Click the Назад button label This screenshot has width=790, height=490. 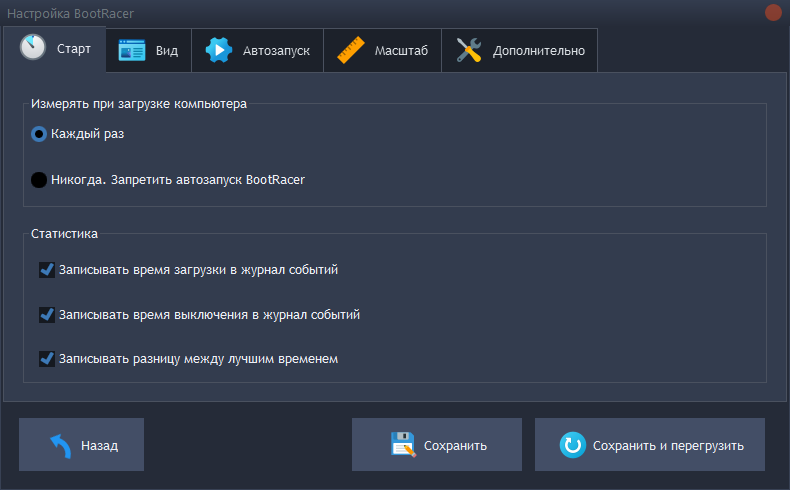coord(100,446)
